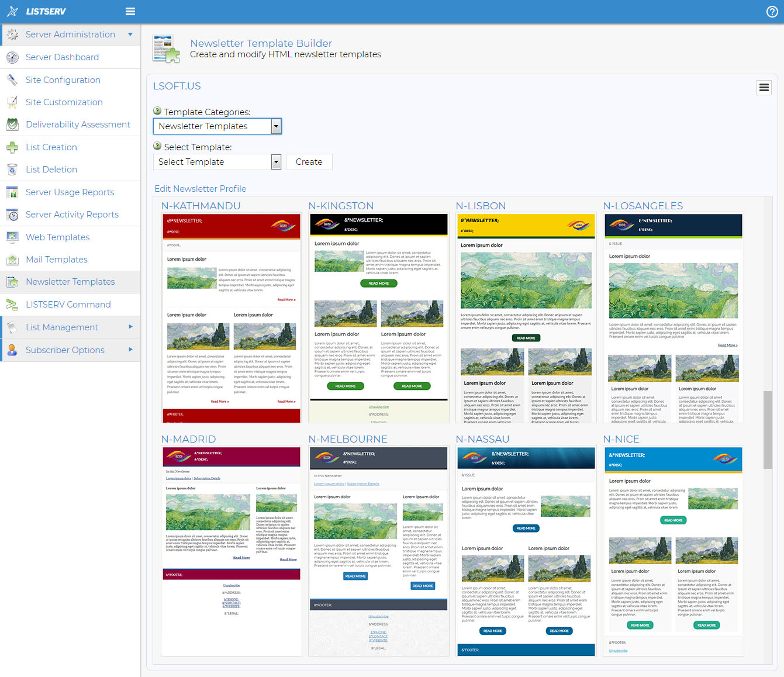The height and width of the screenshot is (677, 784).
Task: Go to Mail Templates
Action: click(57, 260)
